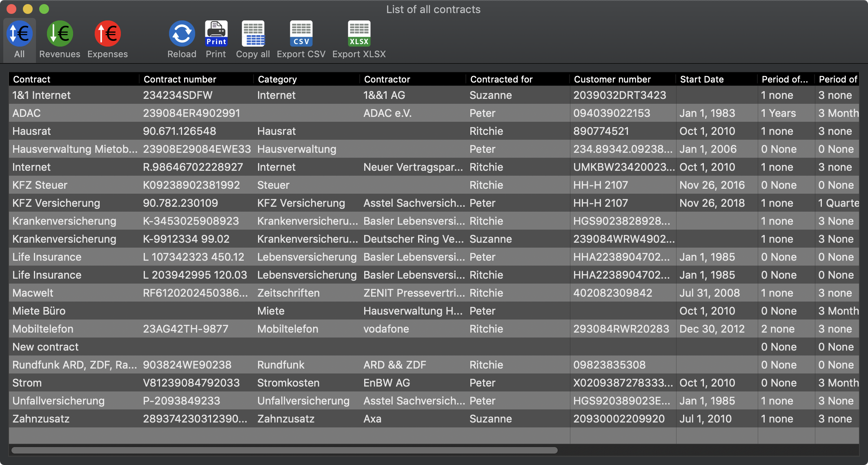Image resolution: width=868 pixels, height=465 pixels.
Task: Click customer number 402082309842
Action: tap(613, 293)
